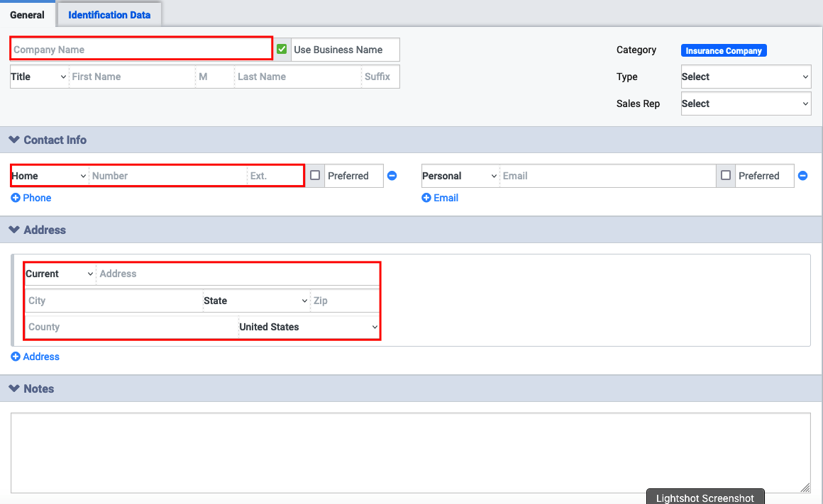
Task: Click the Lightshot Screenshot tooltip label
Action: coord(705,498)
